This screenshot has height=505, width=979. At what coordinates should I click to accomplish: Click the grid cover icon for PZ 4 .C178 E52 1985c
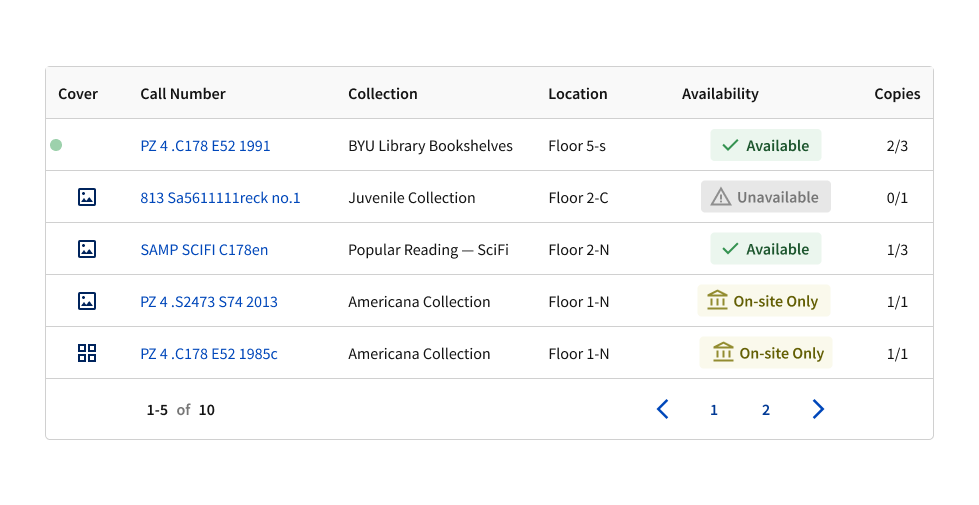click(x=87, y=353)
